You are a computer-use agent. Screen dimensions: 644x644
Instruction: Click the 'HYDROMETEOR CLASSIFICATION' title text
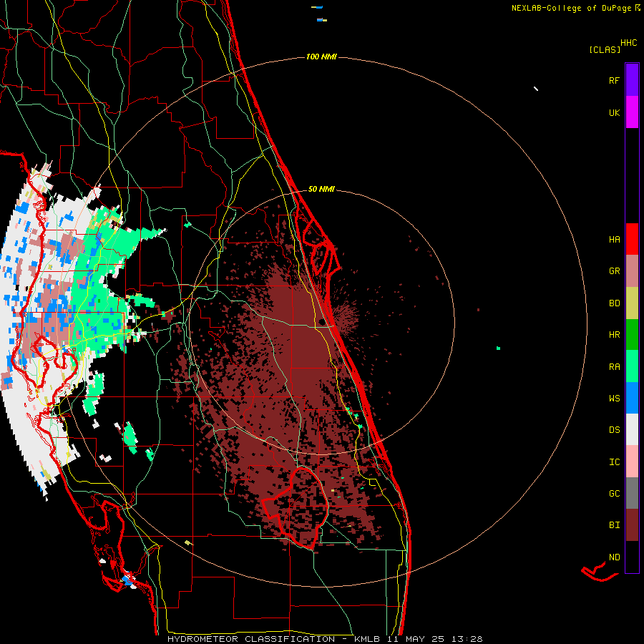pos(251,639)
